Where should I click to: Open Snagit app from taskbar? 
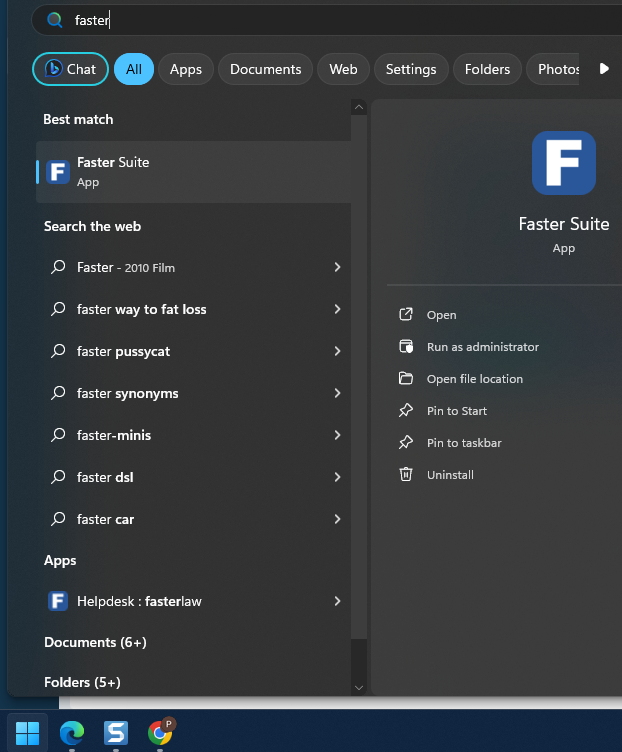(116, 732)
